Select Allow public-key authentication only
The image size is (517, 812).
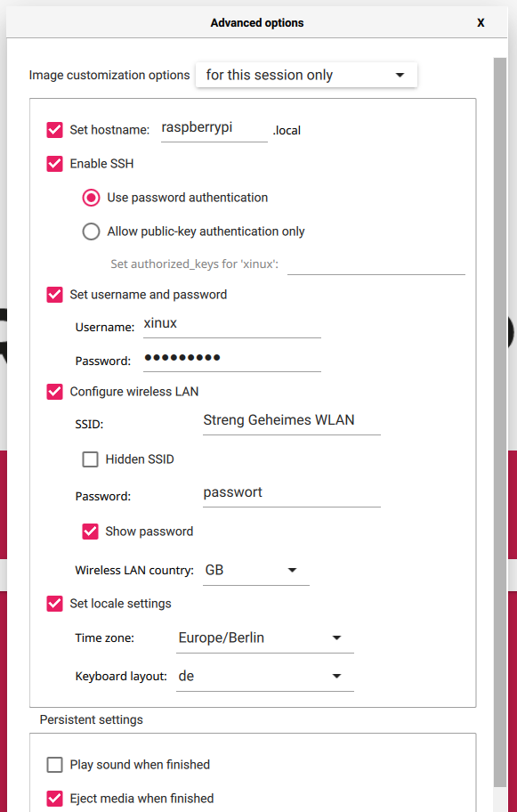coord(91,231)
